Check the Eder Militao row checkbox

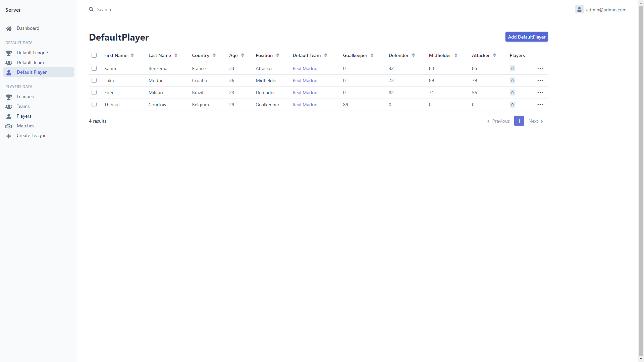(x=94, y=93)
